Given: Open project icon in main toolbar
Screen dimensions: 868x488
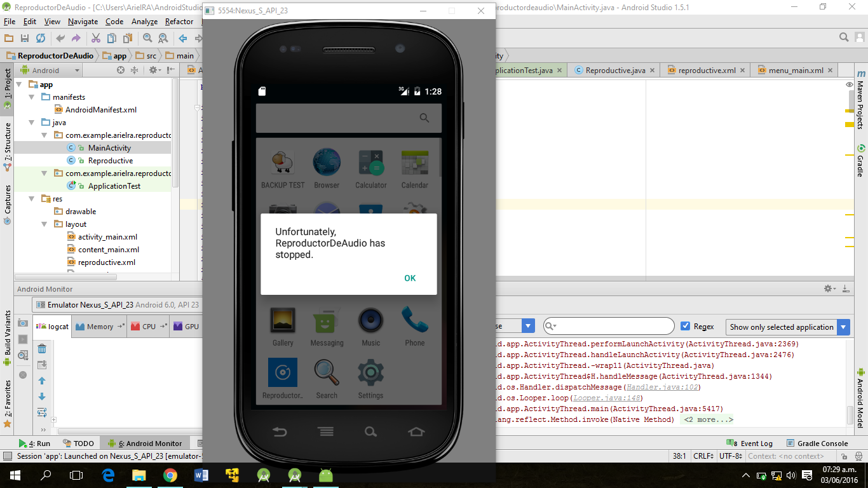Looking at the screenshot, I should pos(9,38).
